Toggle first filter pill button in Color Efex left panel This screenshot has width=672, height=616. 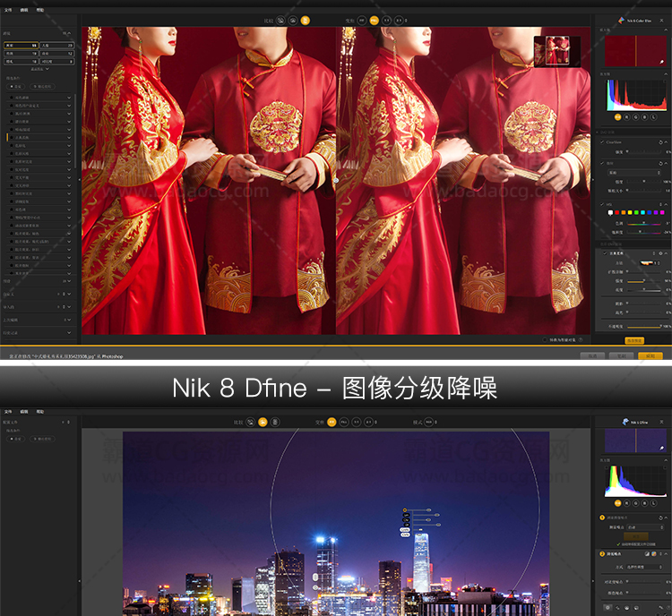click(x=16, y=87)
